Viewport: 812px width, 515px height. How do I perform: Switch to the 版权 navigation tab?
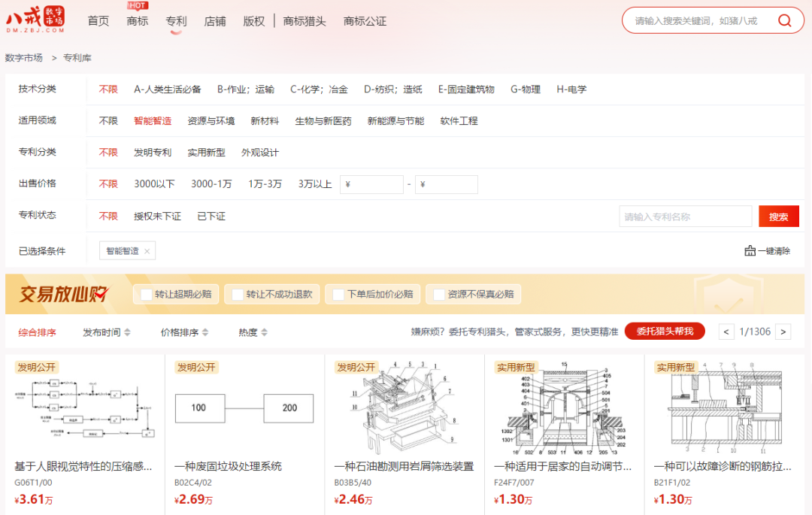[x=254, y=21]
